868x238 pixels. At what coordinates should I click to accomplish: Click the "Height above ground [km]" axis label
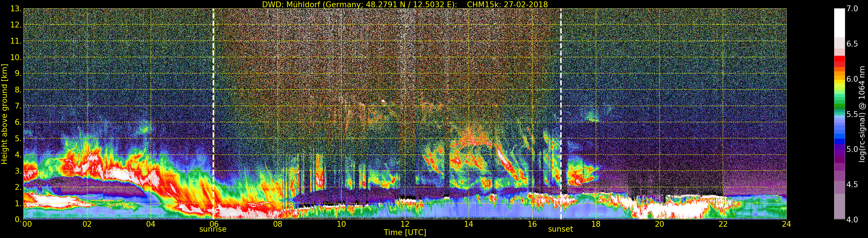click(4, 114)
